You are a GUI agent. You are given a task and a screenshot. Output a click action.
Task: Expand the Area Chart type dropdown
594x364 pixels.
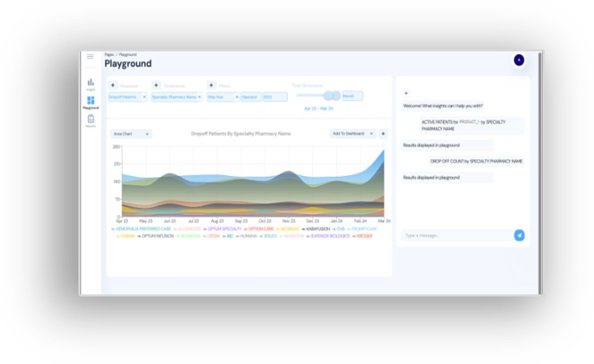131,134
